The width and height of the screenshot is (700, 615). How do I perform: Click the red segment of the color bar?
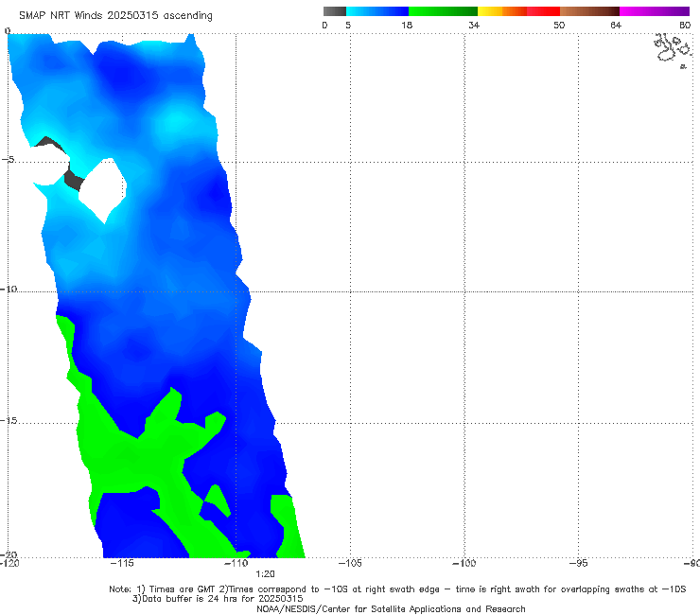tap(543, 11)
